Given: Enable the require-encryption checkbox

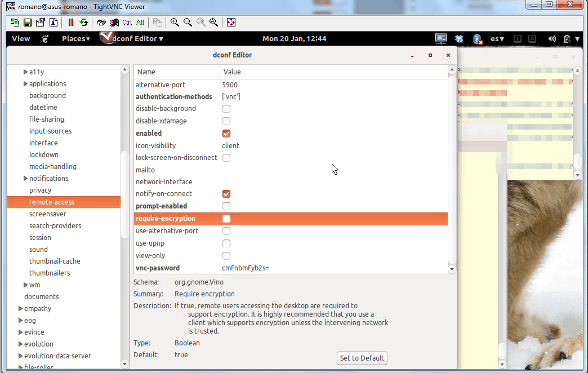Looking at the screenshot, I should [x=226, y=218].
